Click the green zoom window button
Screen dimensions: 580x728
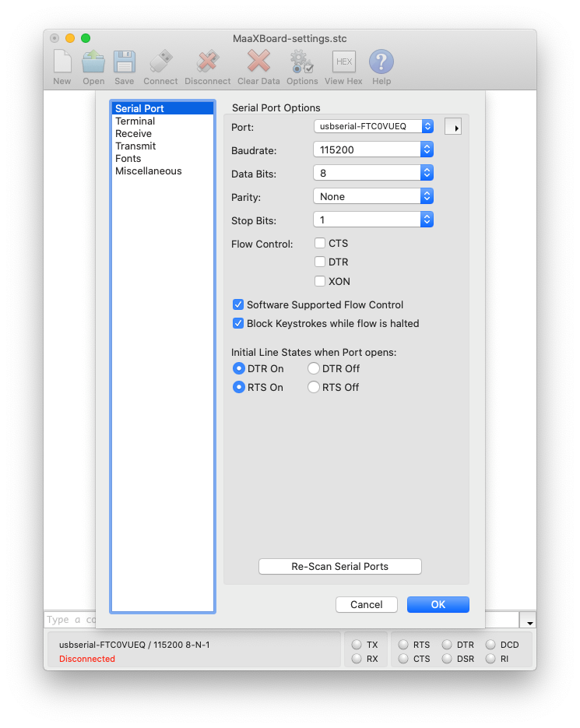[x=86, y=38]
